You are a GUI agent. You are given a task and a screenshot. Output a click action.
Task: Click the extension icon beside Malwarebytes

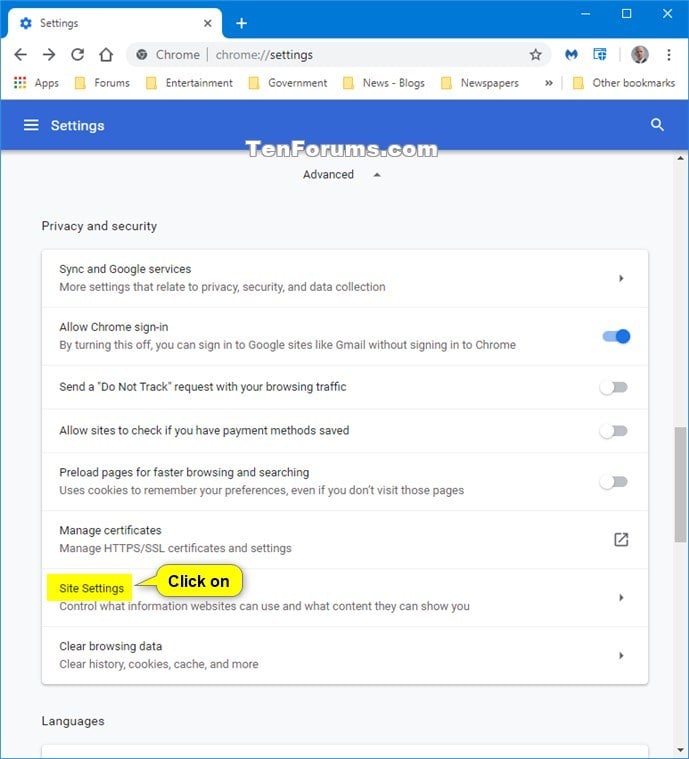coord(600,55)
